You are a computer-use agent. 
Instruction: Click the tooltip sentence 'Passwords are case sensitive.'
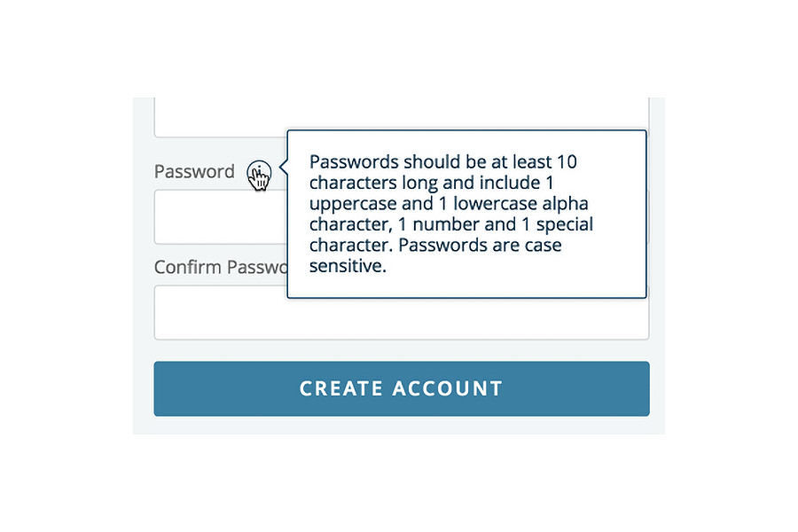coord(435,255)
